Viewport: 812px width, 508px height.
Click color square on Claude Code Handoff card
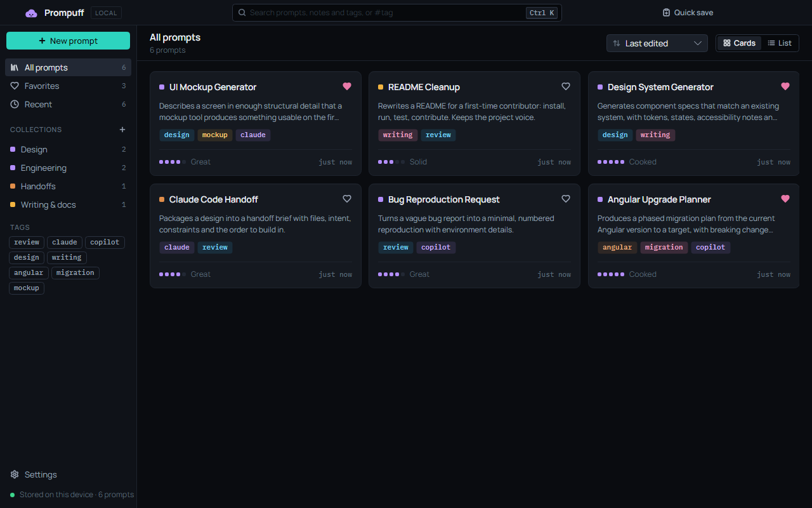click(x=162, y=199)
